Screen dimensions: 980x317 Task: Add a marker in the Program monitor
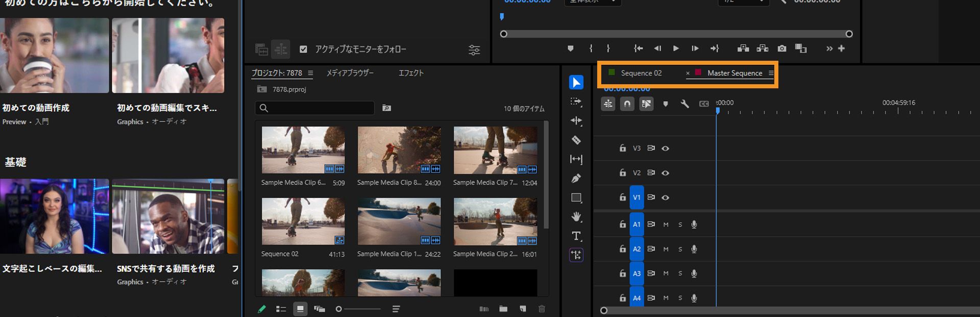571,48
